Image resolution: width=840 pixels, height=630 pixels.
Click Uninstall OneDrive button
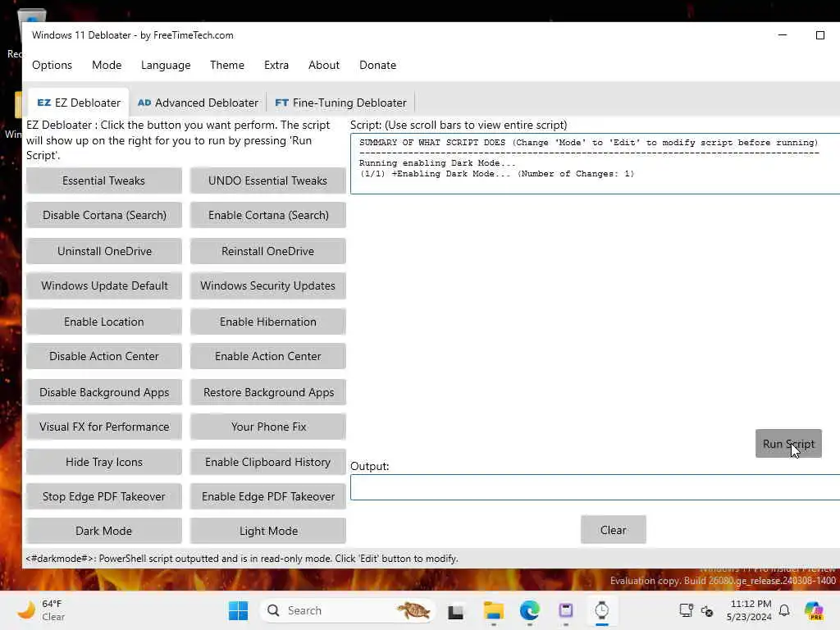[x=104, y=251]
